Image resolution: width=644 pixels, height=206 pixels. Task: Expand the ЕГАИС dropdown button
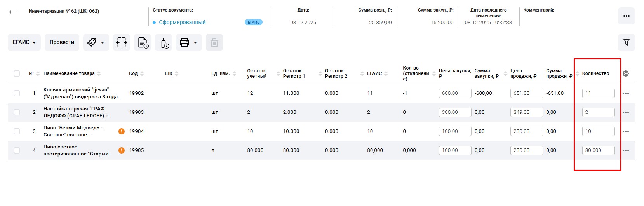point(24,42)
